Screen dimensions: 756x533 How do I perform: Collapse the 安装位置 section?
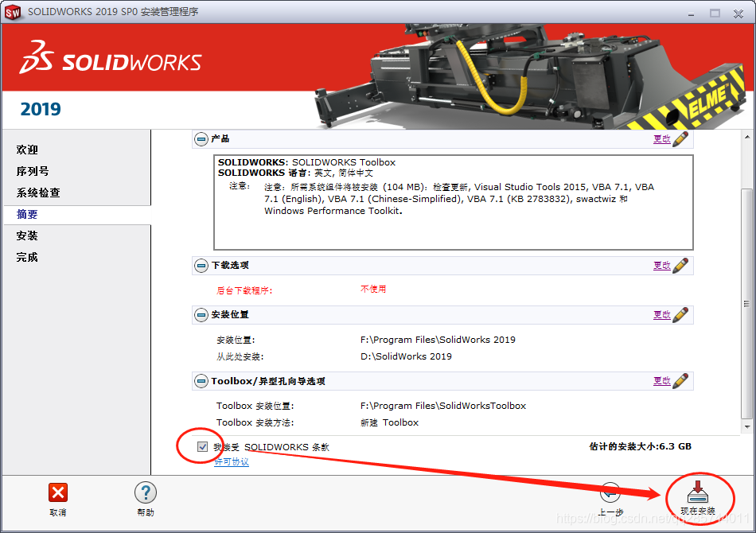click(201, 315)
